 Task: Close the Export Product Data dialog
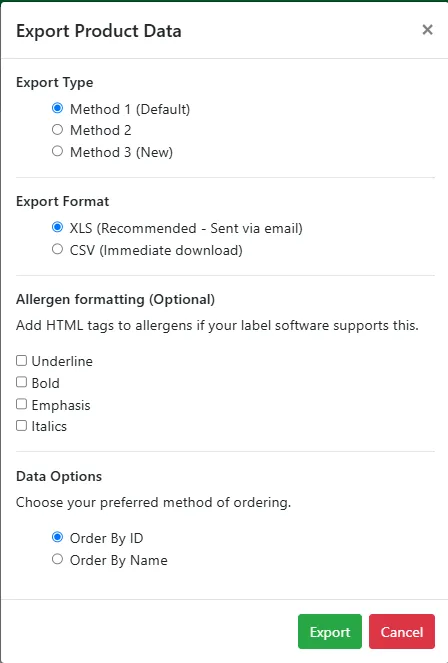point(427,30)
